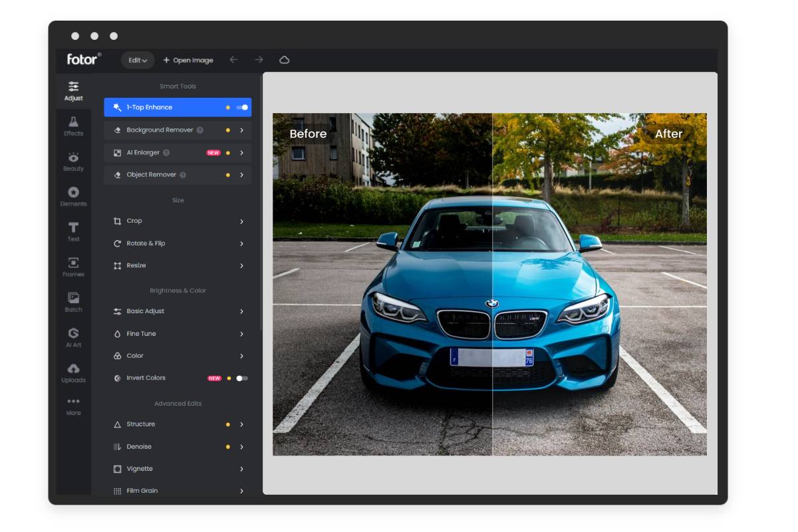
Task: Expand the Color chevron
Action: coord(241,356)
